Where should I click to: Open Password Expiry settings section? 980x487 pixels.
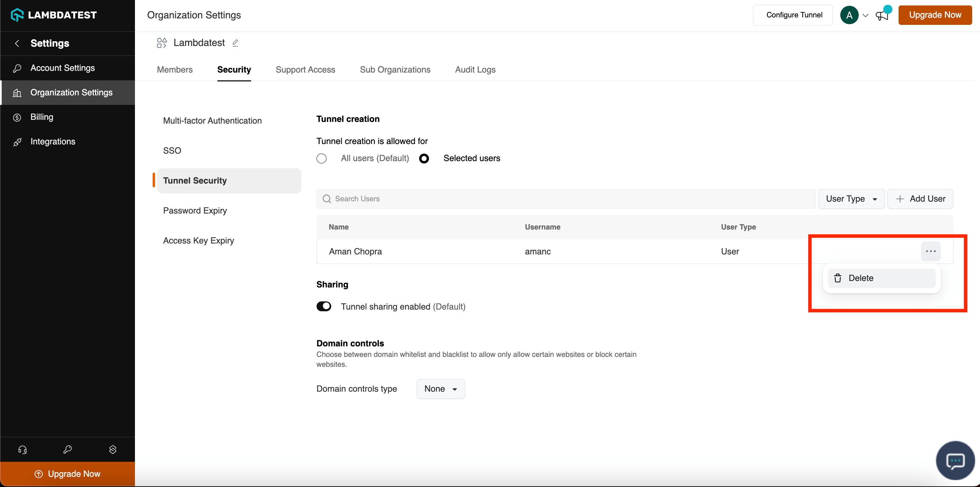click(x=195, y=210)
